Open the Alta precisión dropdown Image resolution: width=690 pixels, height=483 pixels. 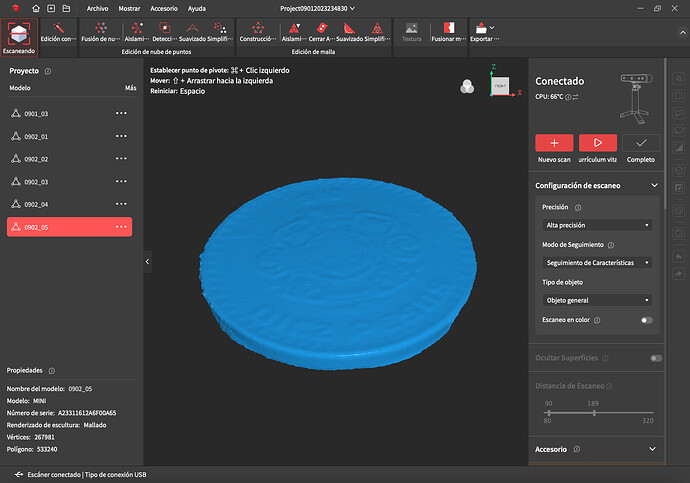(x=597, y=225)
